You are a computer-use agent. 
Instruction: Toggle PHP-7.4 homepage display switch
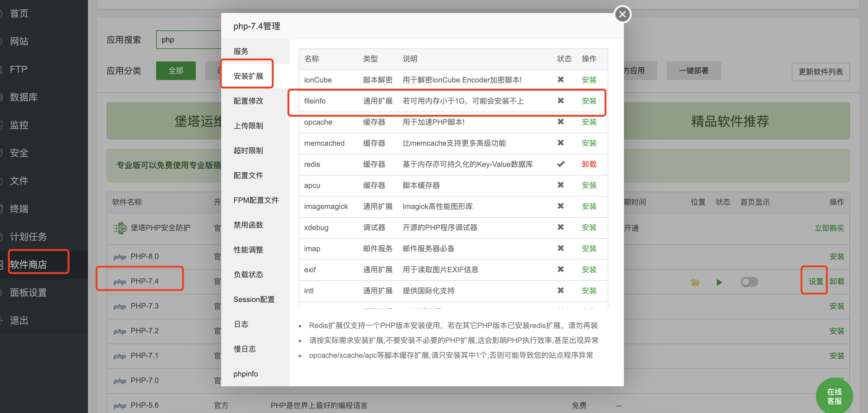(749, 282)
